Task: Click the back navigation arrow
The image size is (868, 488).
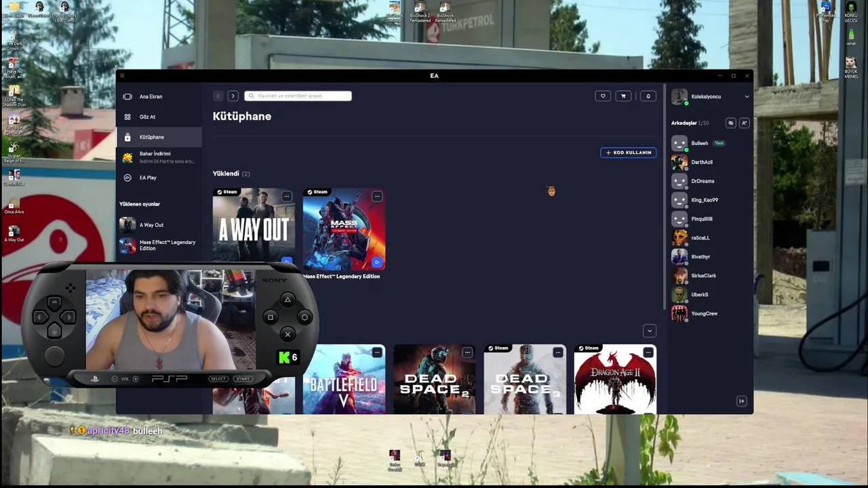Action: (218, 96)
